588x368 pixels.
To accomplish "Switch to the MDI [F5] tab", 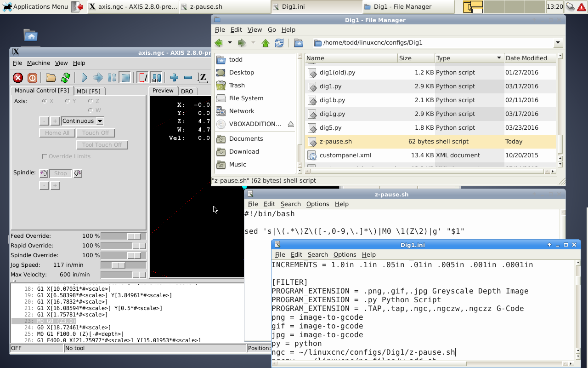I will point(89,91).
